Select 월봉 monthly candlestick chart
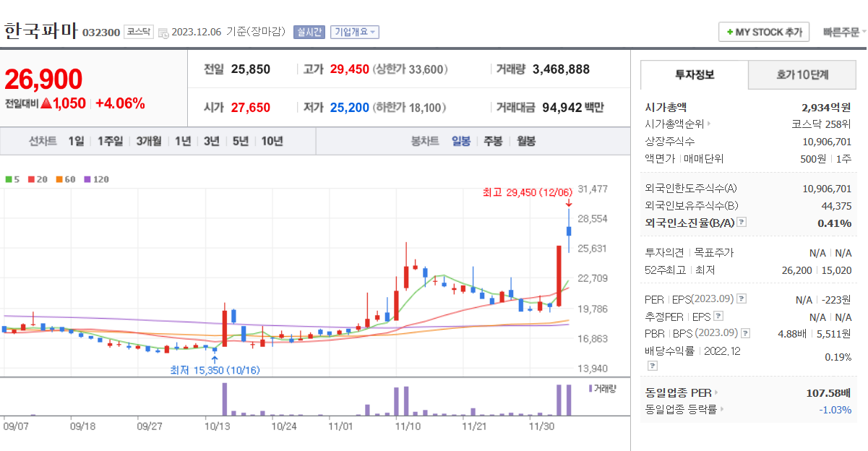 [526, 141]
